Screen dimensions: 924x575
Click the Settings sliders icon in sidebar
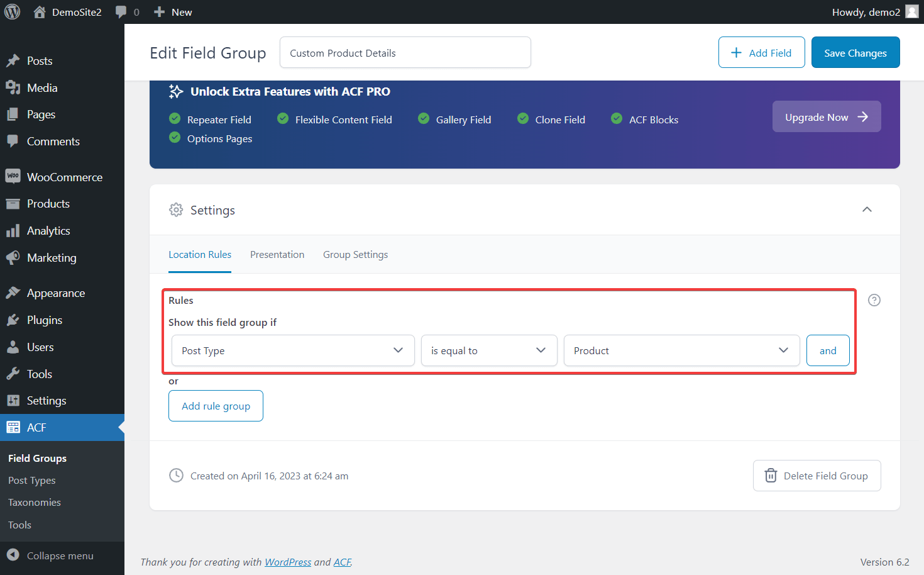[x=13, y=401]
